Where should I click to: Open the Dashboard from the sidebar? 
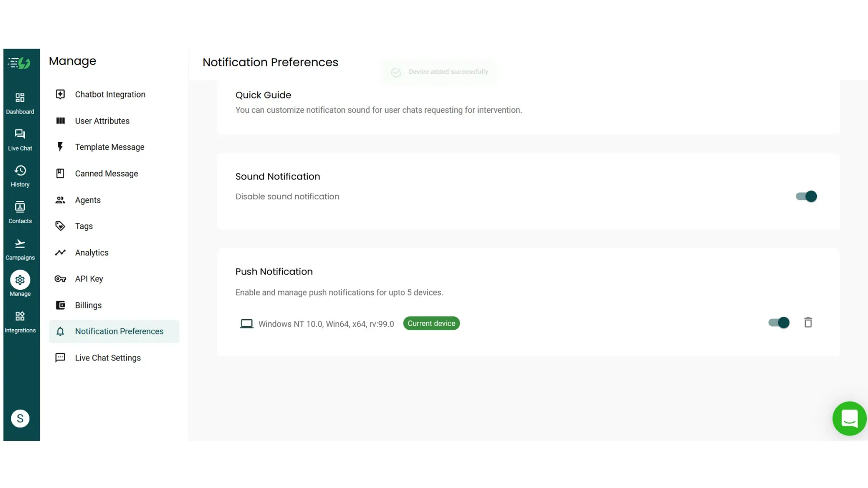(x=20, y=102)
